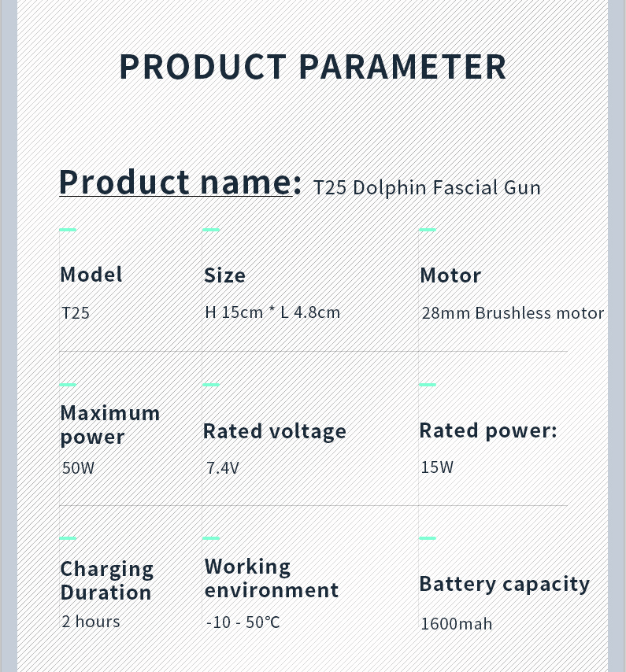Click the Working environment label

click(271, 578)
